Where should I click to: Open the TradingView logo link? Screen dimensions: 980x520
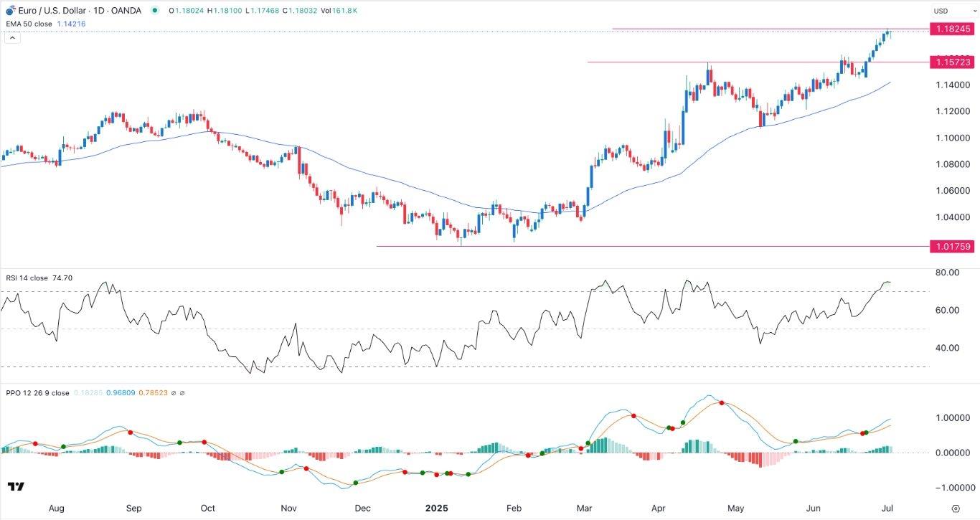coord(16,487)
